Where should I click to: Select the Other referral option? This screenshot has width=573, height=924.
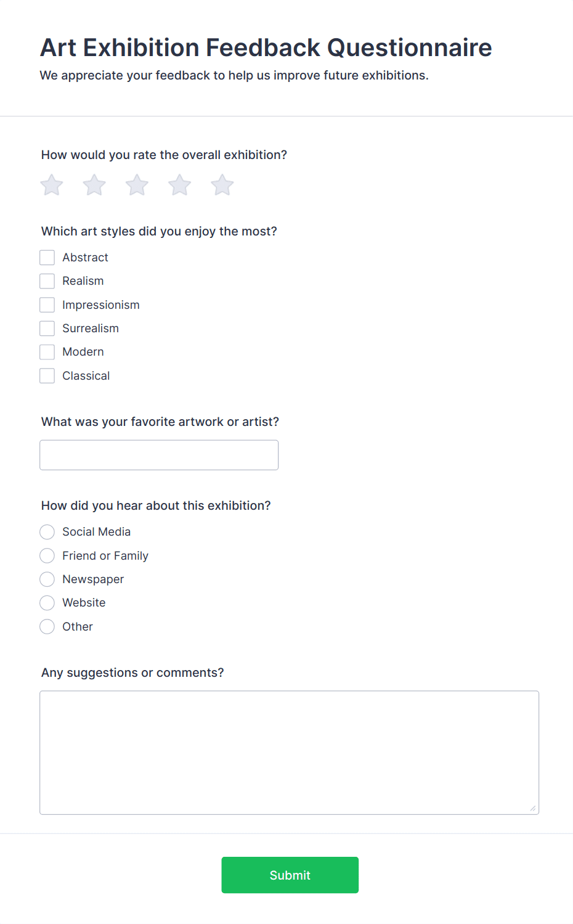47,626
